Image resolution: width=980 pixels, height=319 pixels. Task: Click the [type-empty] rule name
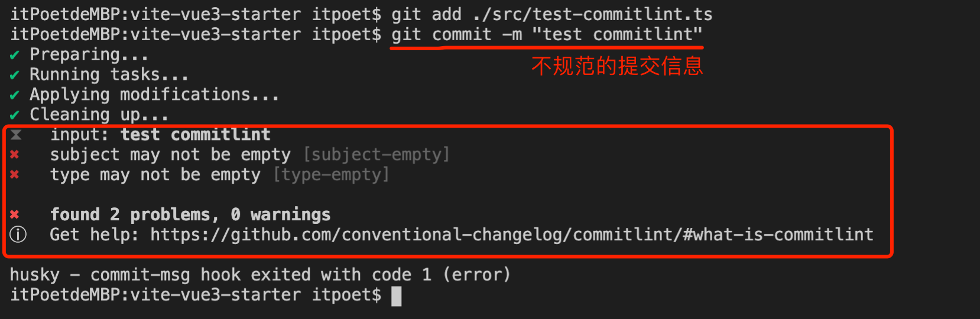point(331,175)
